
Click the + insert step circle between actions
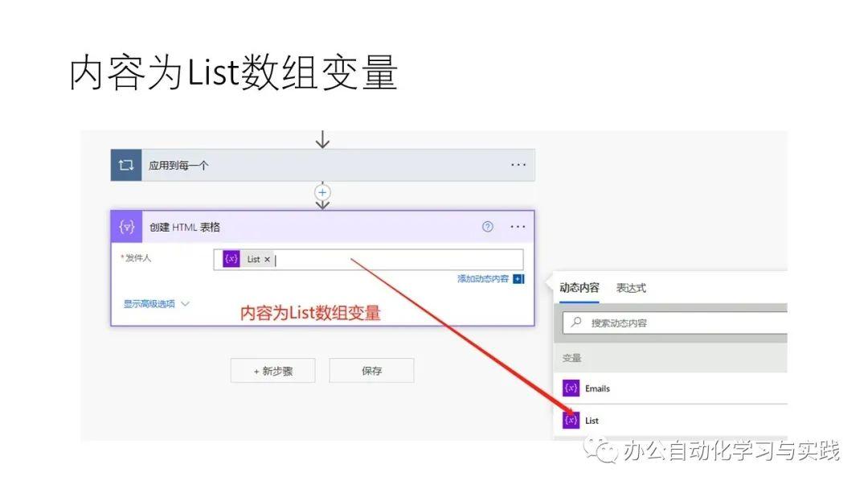[321, 192]
